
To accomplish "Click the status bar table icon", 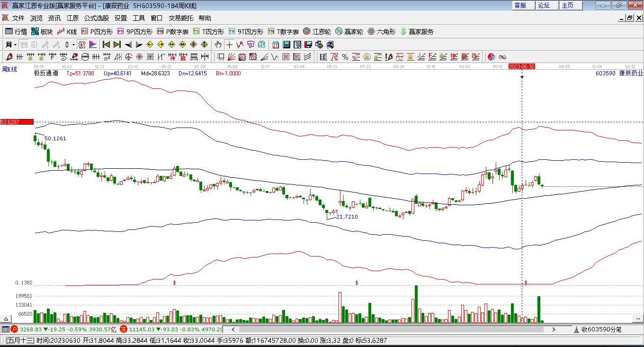I will point(5,329).
